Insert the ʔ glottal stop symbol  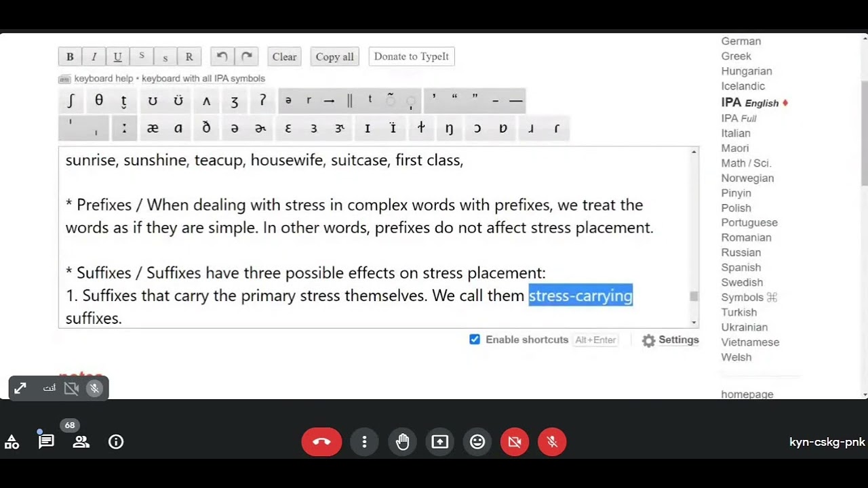[x=262, y=101]
